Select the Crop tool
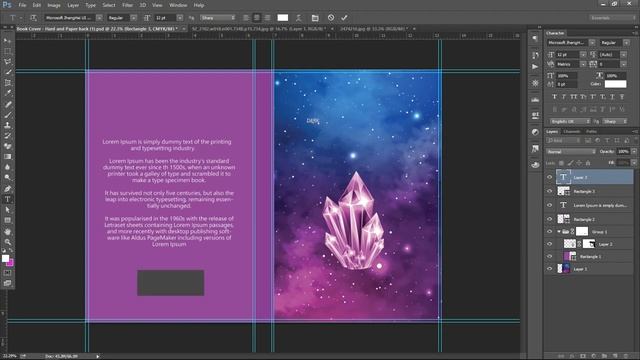 coord(7,83)
